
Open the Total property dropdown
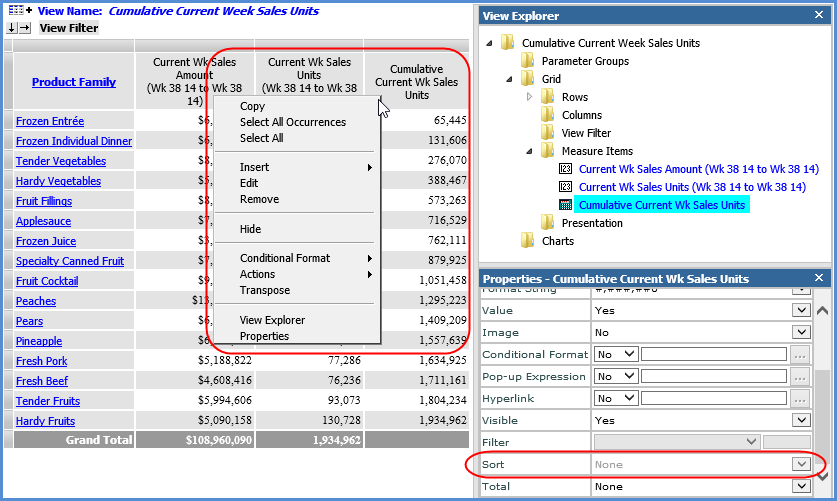click(800, 487)
